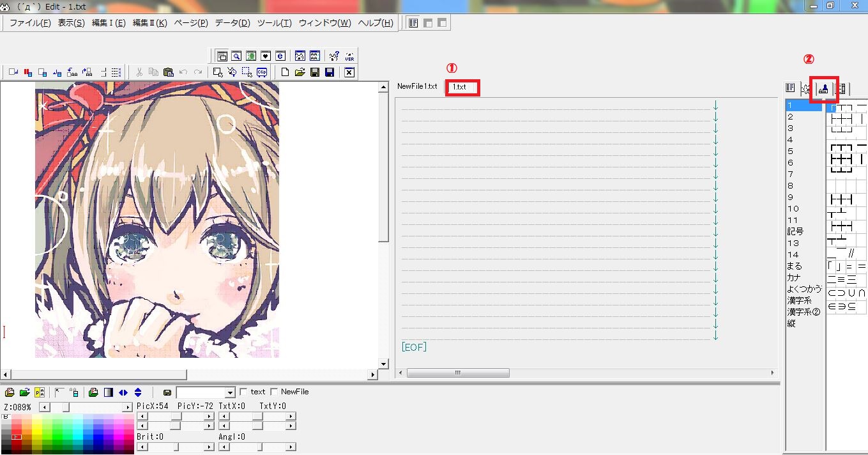This screenshot has height=455, width=868.
Task: Click the Undo arrow icon
Action: pyautogui.click(x=184, y=72)
